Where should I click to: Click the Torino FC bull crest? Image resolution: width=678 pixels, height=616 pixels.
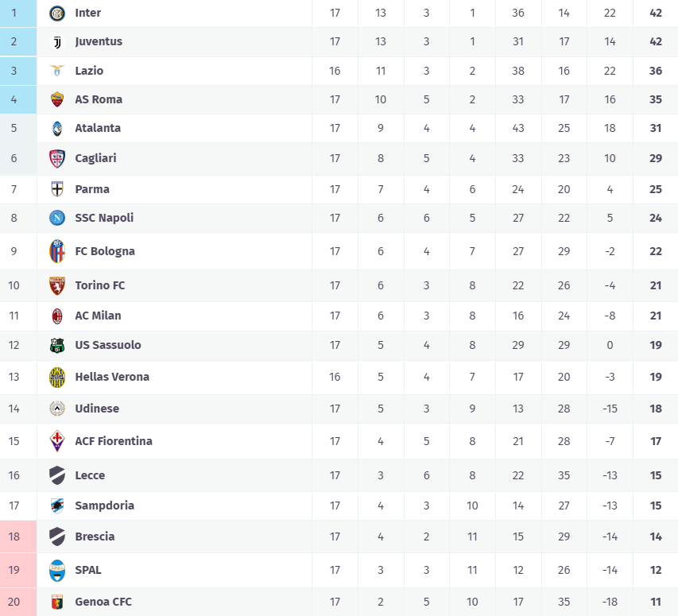56,285
